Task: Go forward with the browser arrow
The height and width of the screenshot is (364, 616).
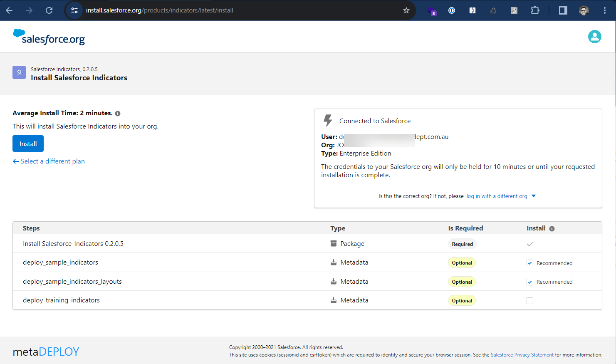Action: (29, 10)
